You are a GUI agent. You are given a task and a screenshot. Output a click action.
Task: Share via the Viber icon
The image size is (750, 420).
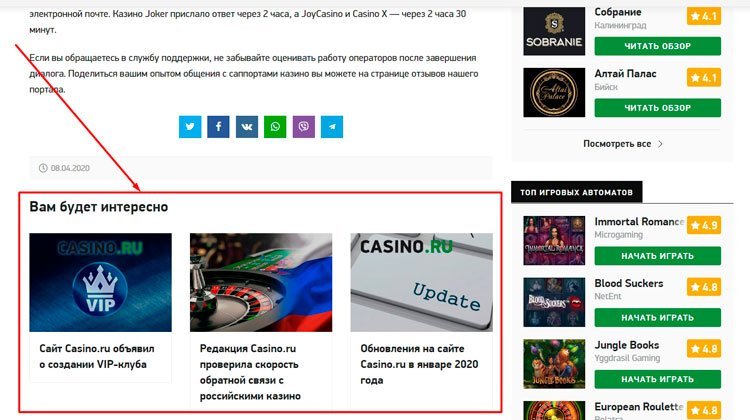point(304,127)
